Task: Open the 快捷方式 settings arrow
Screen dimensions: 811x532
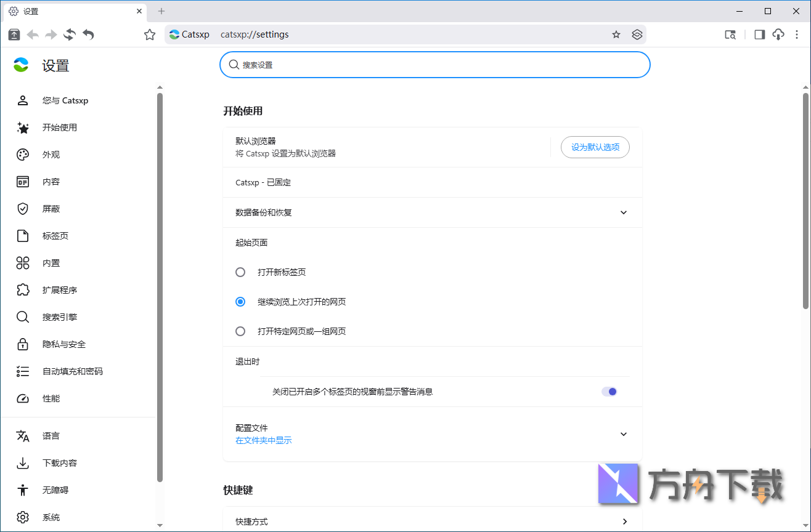Action: coord(624,520)
